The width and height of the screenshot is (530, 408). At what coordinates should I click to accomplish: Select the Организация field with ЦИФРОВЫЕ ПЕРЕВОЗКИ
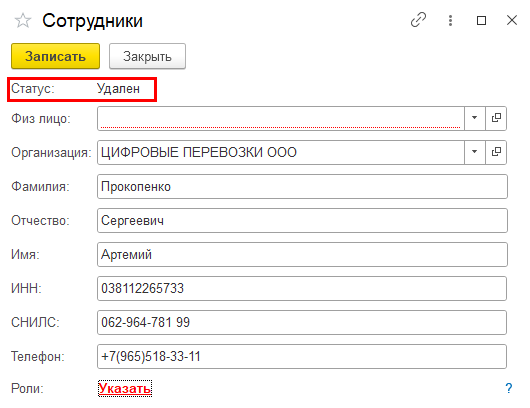point(281,152)
